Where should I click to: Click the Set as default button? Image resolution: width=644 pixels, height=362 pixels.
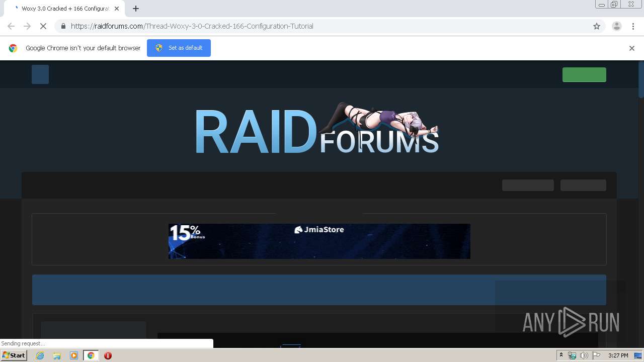tap(179, 48)
